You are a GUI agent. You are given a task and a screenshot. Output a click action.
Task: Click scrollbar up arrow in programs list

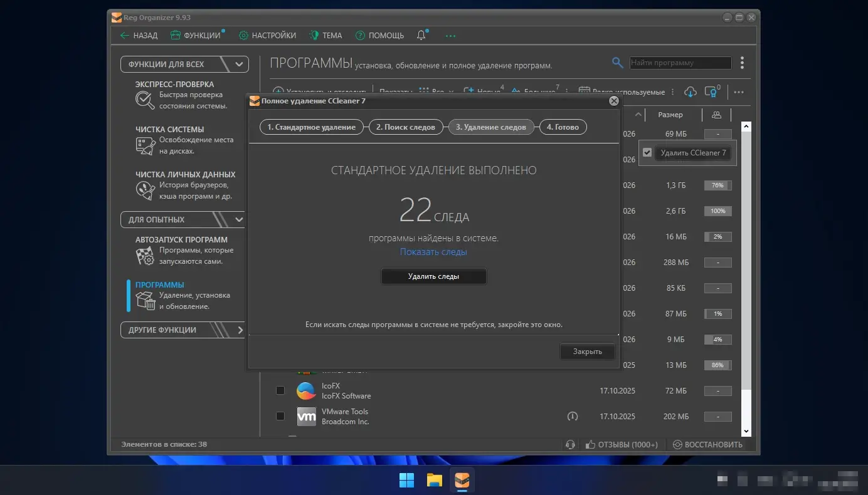[x=746, y=127]
